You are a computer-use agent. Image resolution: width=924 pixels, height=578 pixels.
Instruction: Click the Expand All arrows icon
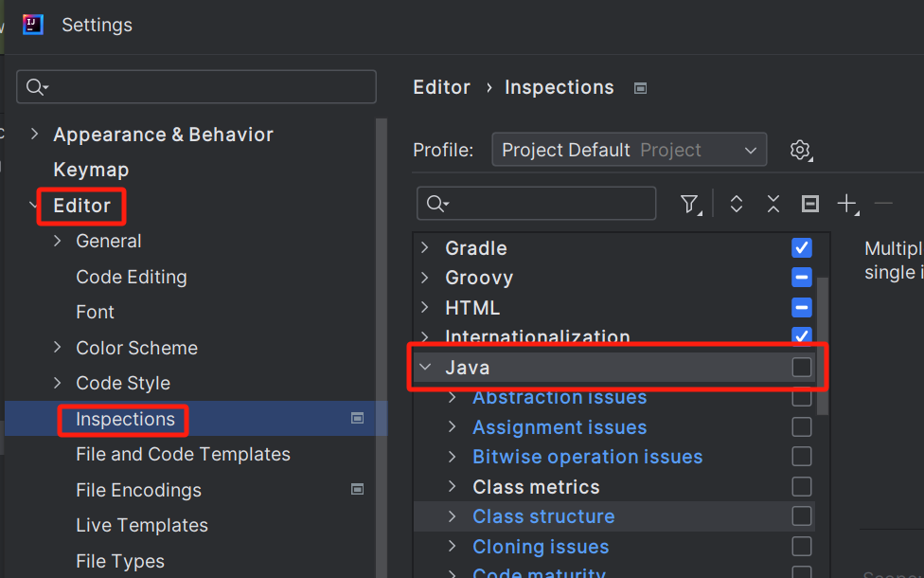(x=736, y=204)
